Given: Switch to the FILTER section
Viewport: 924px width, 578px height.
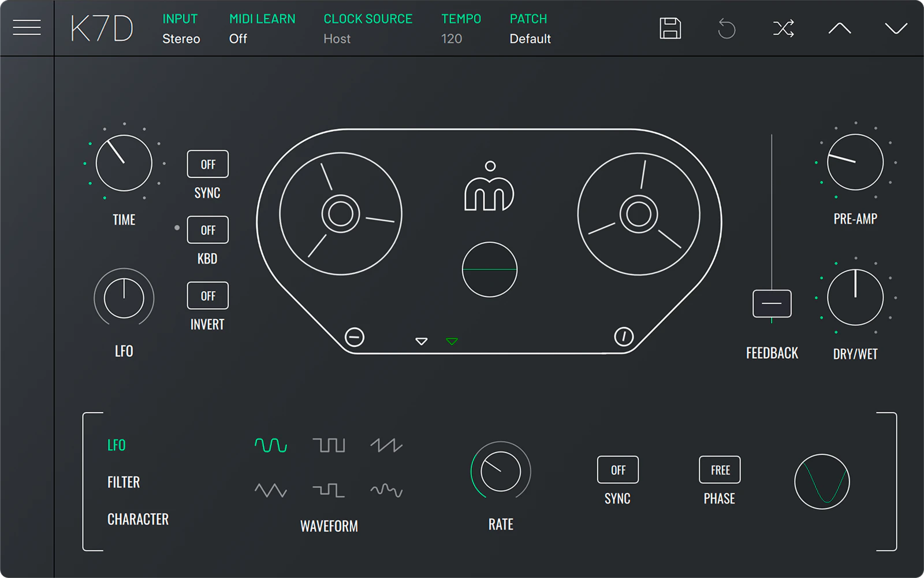Looking at the screenshot, I should [x=124, y=482].
